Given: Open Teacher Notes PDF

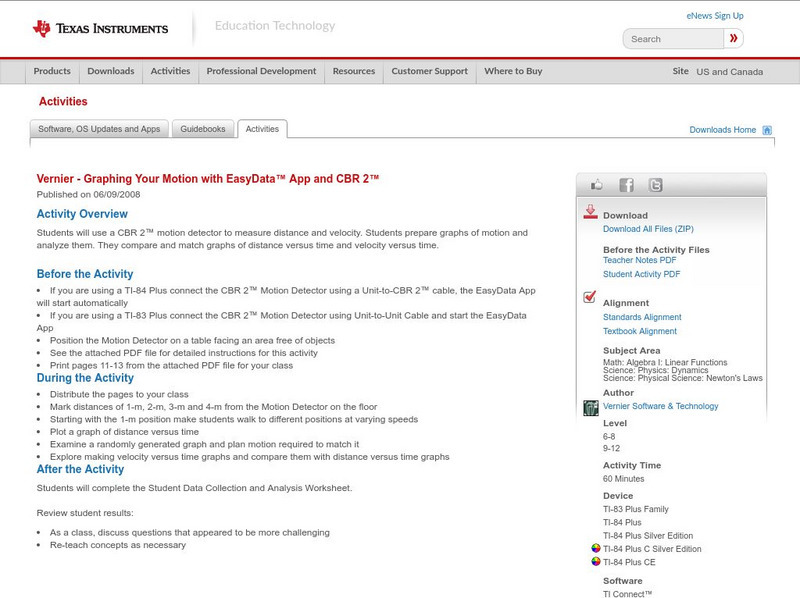Looking at the screenshot, I should [639, 260].
